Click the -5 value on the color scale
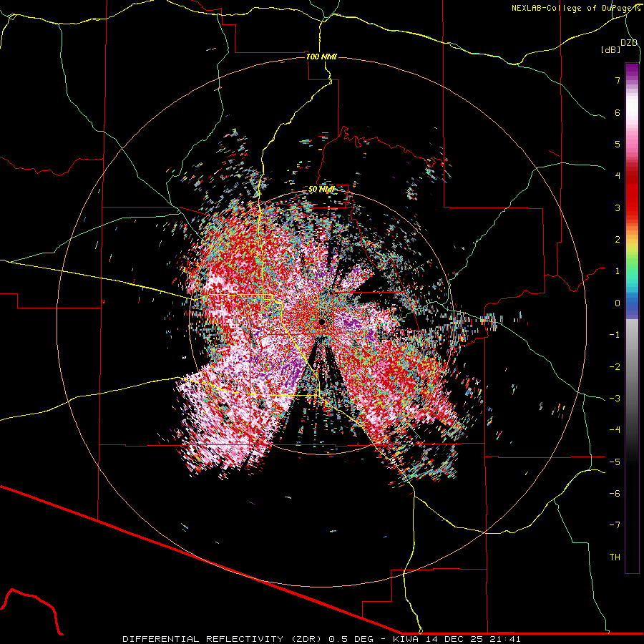The height and width of the screenshot is (644, 644). [x=615, y=462]
